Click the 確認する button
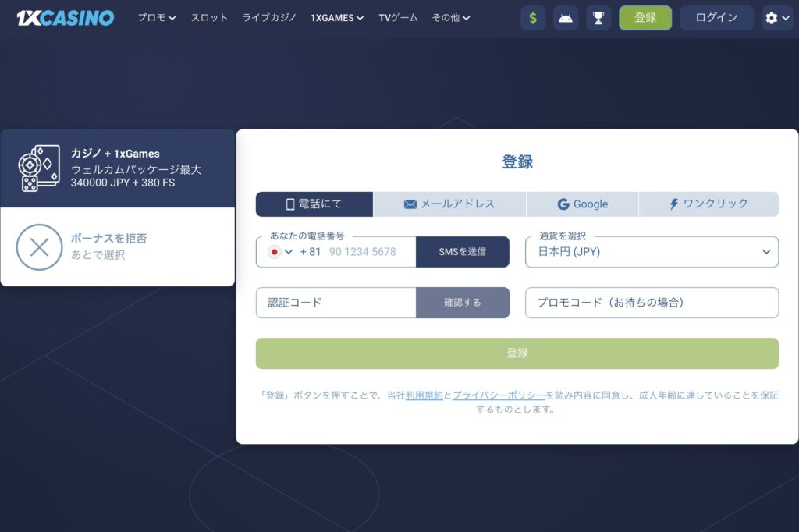 tap(463, 303)
